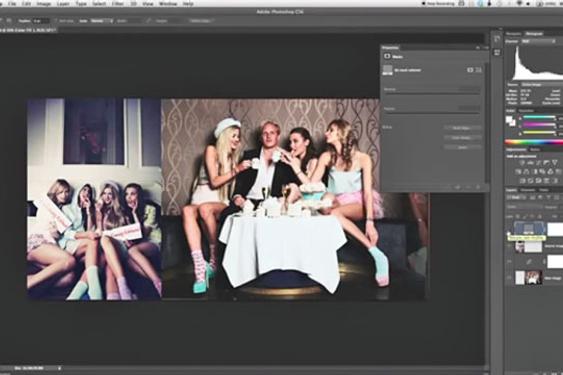Click the Masks icon in Properties panel

click(x=387, y=56)
